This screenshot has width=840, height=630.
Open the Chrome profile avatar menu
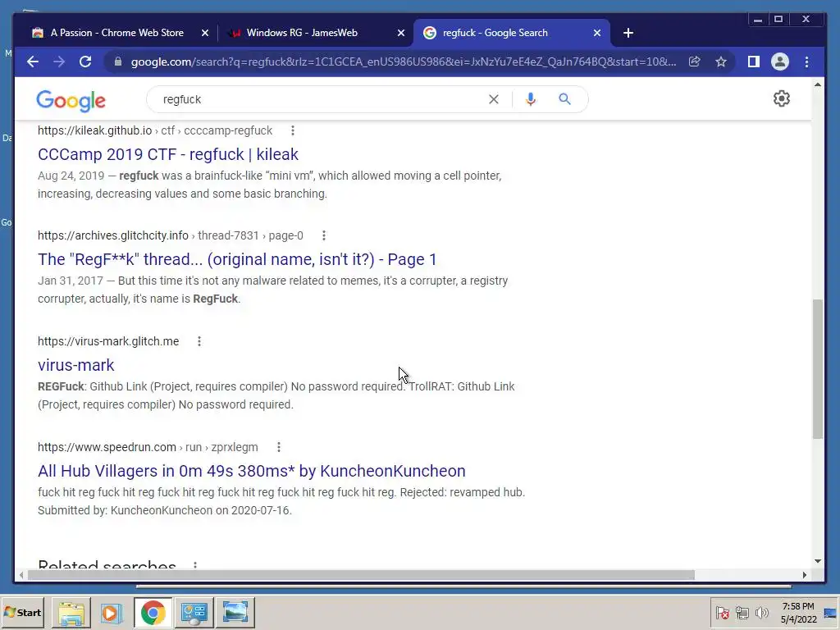[780, 62]
